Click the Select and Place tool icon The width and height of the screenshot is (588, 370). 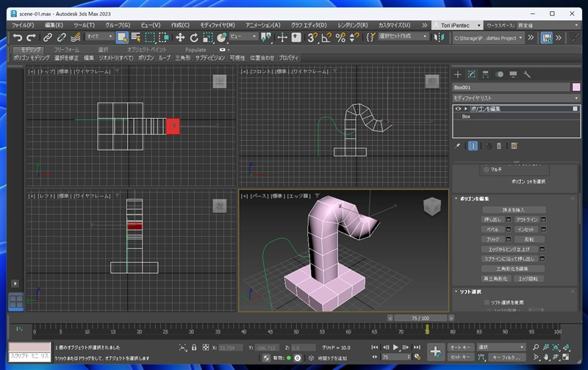point(222,37)
